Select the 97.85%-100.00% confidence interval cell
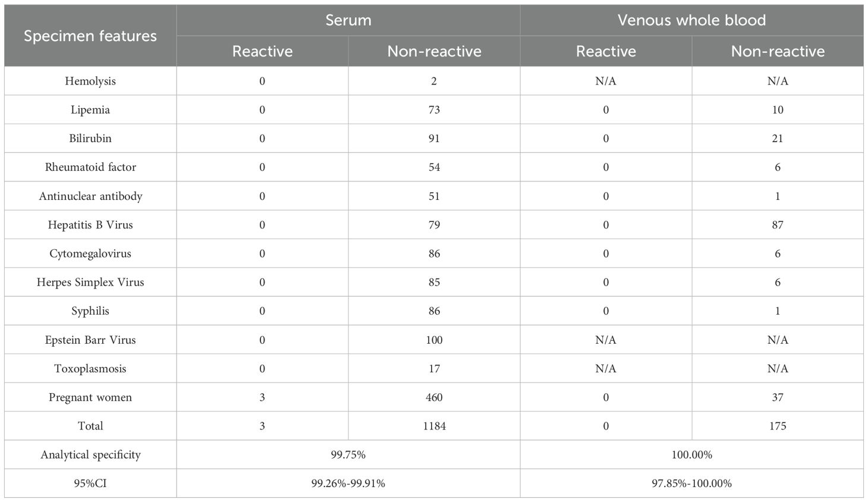The height and width of the screenshot is (502, 868). click(691, 484)
